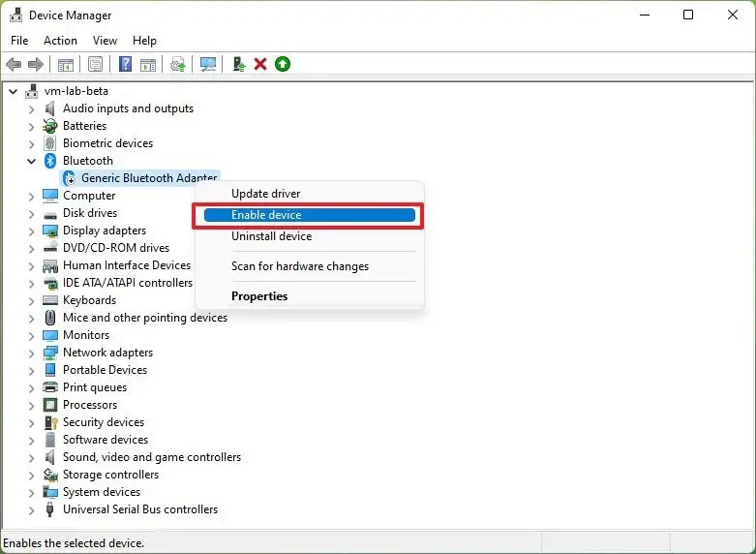
Task: Expand the Security devices chevron
Action: coord(31,422)
